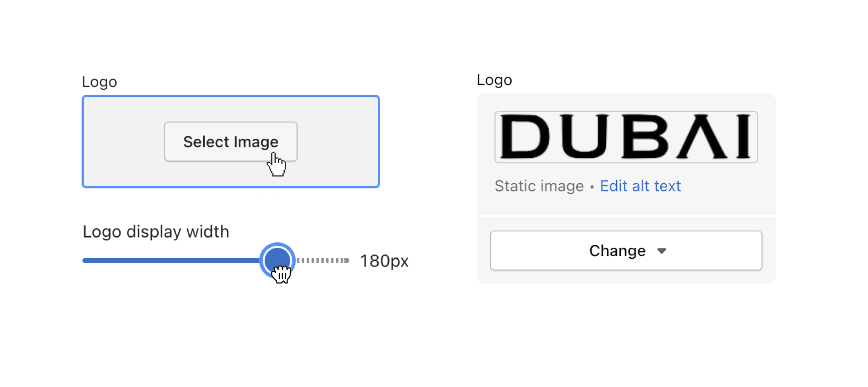Click the left panel Logo heading
Screen dimensions: 868x387
(100, 81)
